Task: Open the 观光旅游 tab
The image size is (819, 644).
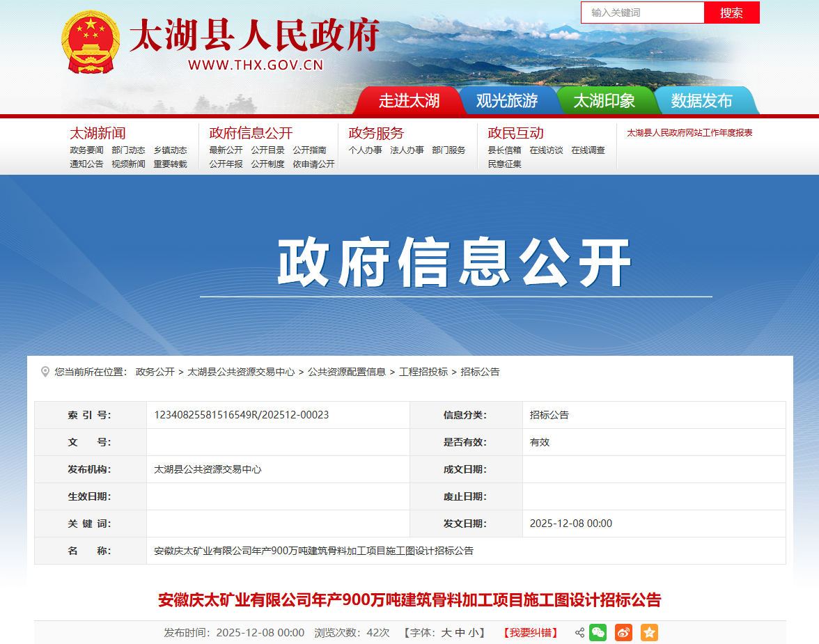Action: pyautogui.click(x=506, y=101)
